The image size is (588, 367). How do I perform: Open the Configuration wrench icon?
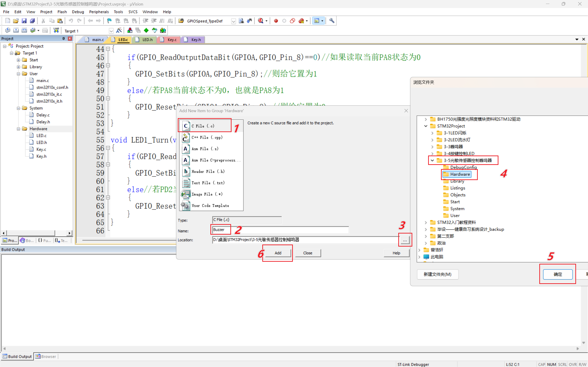pos(332,21)
